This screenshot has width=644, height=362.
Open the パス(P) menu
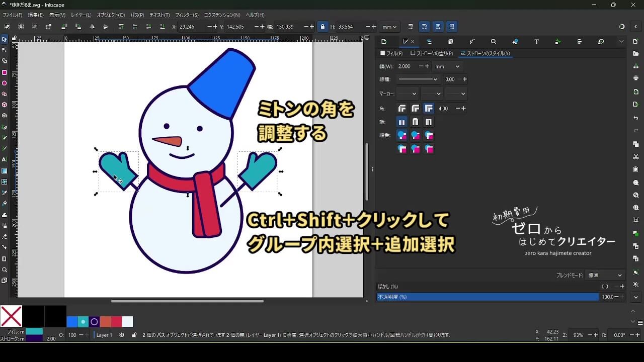tap(137, 15)
